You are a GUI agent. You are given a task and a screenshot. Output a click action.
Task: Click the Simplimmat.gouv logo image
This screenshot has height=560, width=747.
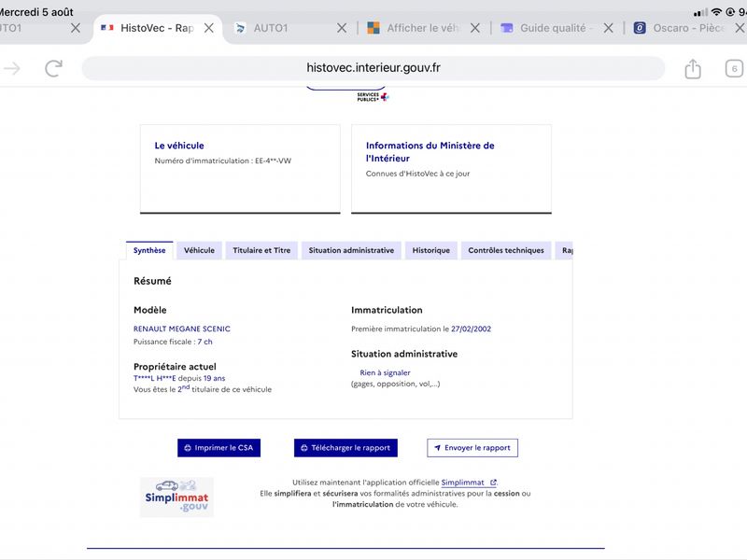coord(176,497)
